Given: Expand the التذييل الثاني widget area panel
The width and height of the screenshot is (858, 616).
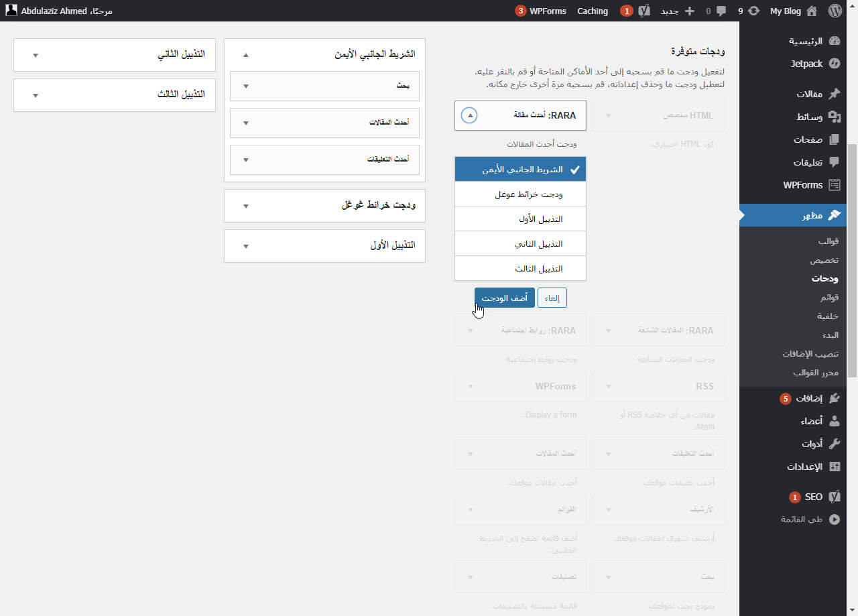Looking at the screenshot, I should [x=35, y=55].
